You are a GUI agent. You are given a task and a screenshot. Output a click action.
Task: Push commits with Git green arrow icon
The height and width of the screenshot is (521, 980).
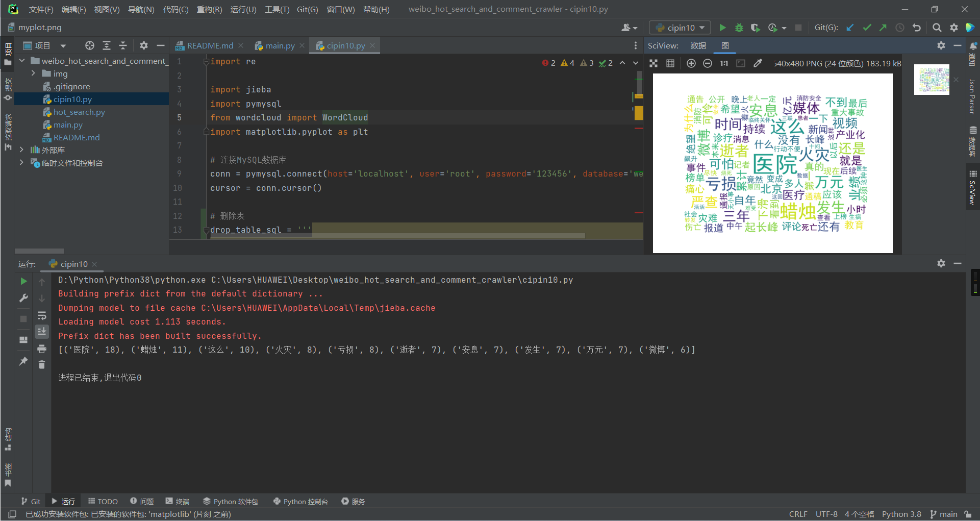883,28
